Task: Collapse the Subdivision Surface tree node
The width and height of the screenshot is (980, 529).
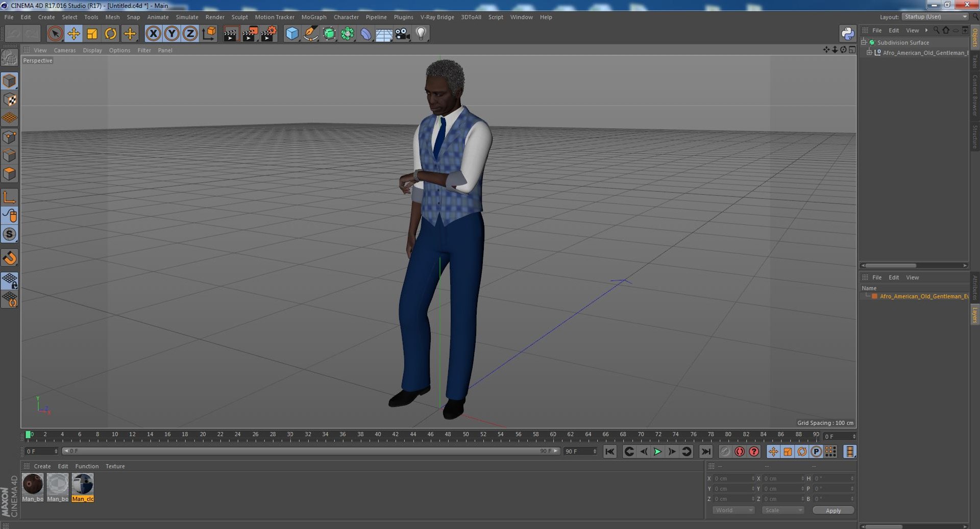Action: pyautogui.click(x=864, y=42)
